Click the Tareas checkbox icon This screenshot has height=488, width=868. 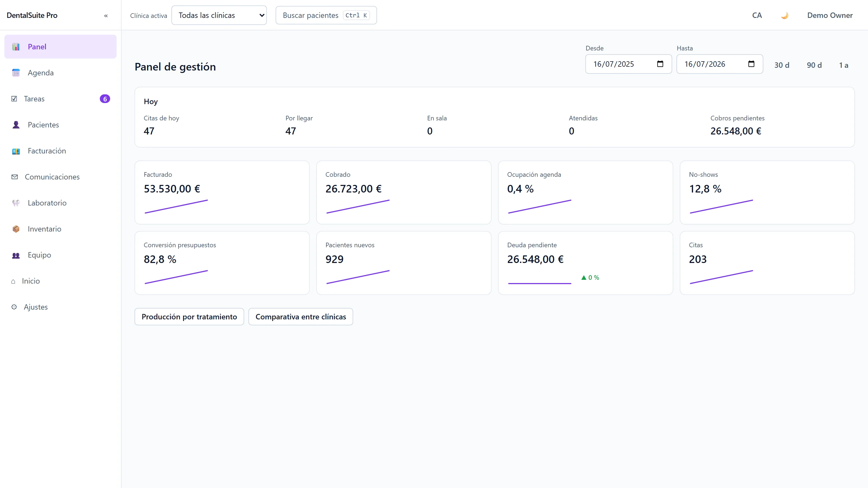pyautogui.click(x=14, y=99)
